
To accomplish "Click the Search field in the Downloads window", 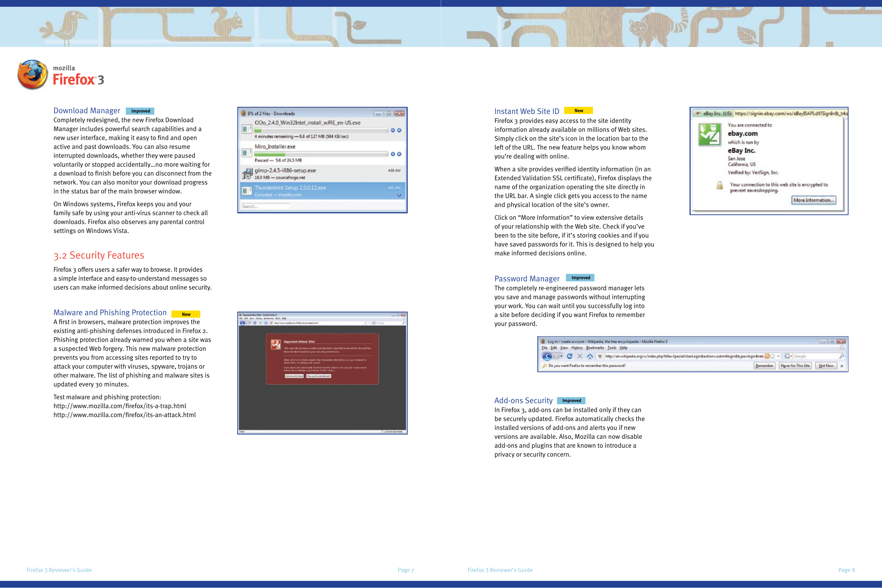I will coord(266,206).
